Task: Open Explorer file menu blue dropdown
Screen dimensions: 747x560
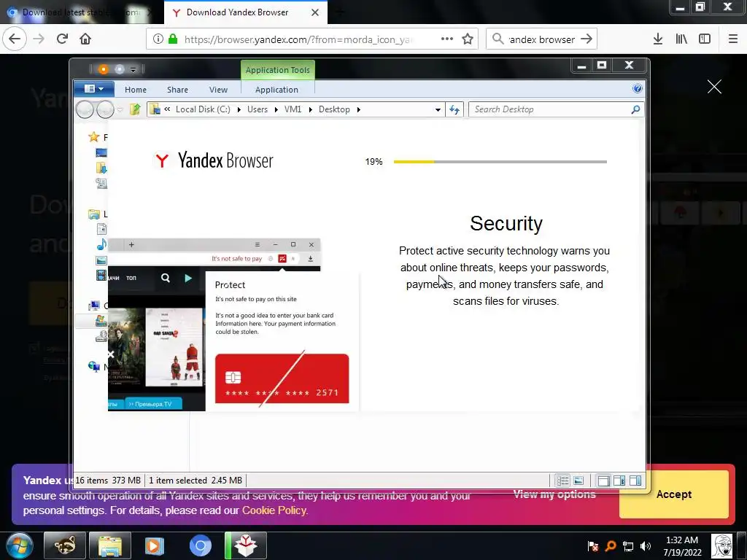Action: (94, 88)
